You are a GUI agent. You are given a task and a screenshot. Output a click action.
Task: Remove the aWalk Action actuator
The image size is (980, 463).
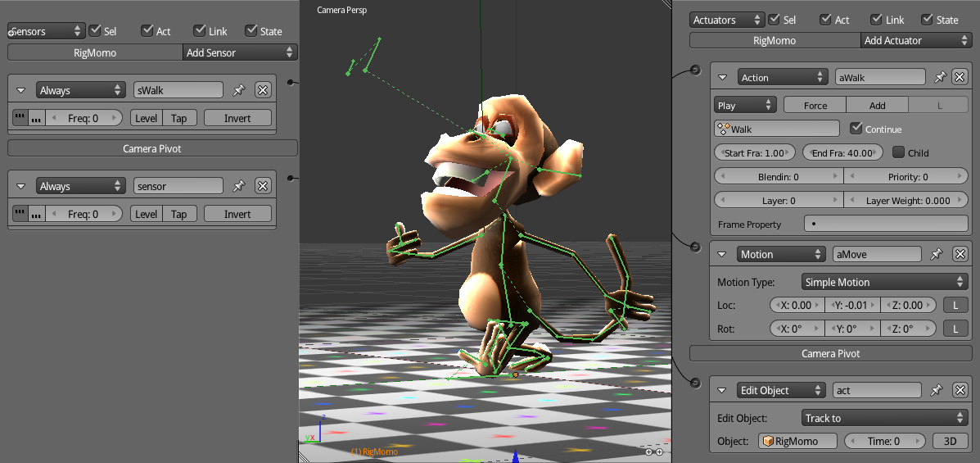point(960,77)
